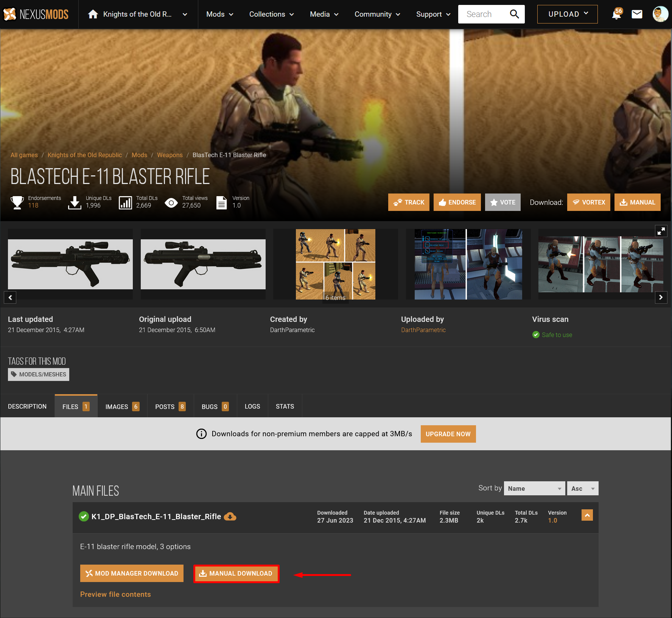Open messages envelope icon
Screen dimensions: 672x618
637,14
